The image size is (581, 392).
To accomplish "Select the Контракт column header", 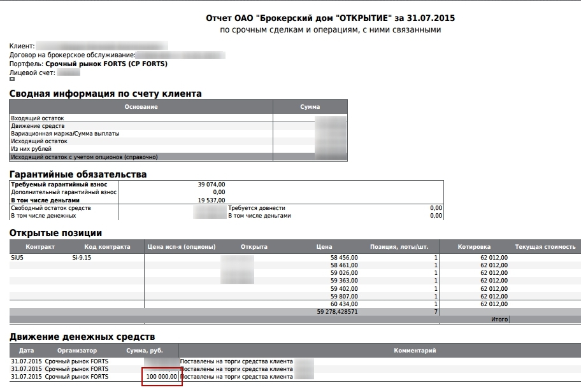I will click(x=40, y=247).
